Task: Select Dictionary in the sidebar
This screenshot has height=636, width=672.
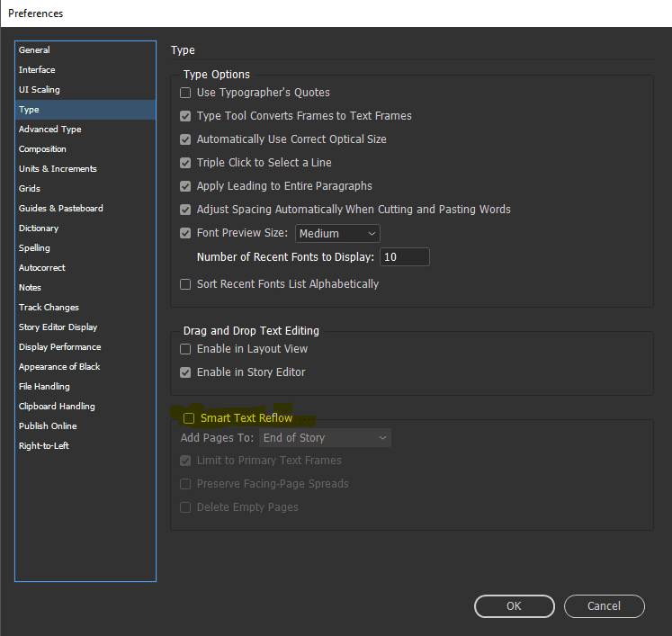Action: (85, 228)
